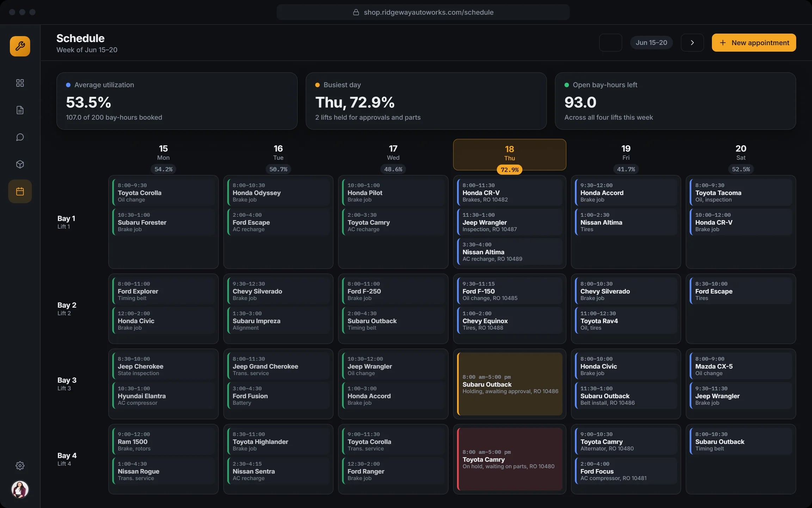Open the Honda CR-V Brakes RO 10482 appointment

[x=510, y=193]
